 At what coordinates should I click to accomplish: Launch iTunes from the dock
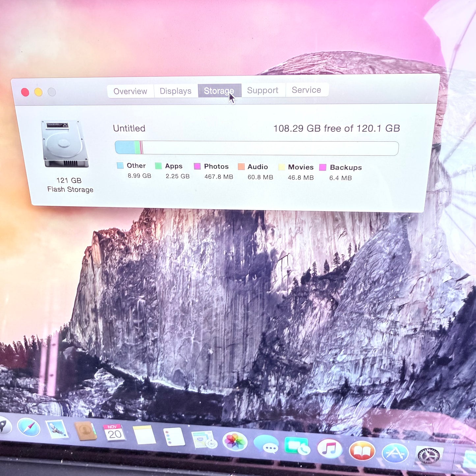[329, 448]
